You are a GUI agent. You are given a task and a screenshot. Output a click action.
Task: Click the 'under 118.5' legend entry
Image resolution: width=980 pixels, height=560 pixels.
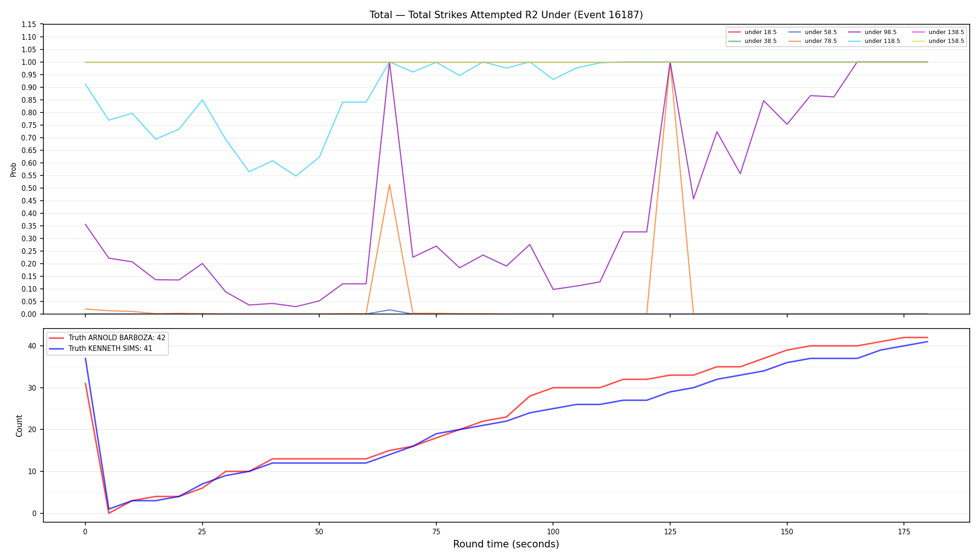pos(874,41)
